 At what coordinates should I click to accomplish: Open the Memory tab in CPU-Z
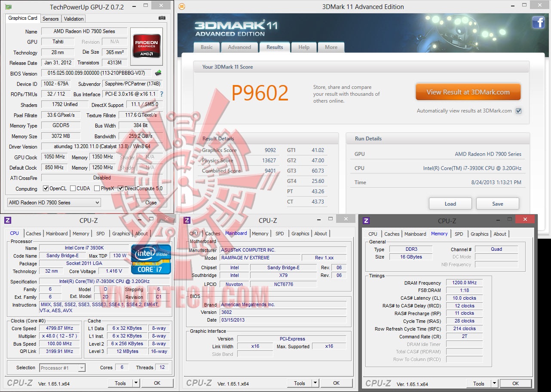point(81,234)
